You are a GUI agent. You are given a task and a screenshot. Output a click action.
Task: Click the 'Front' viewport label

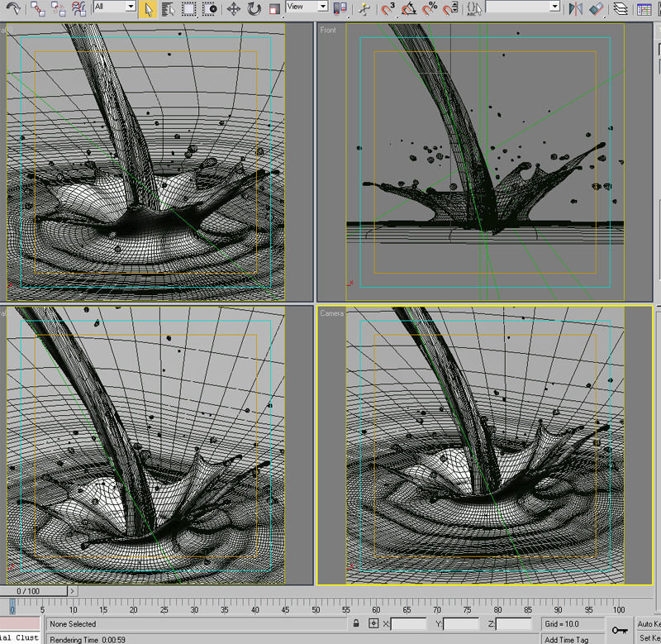point(327,30)
